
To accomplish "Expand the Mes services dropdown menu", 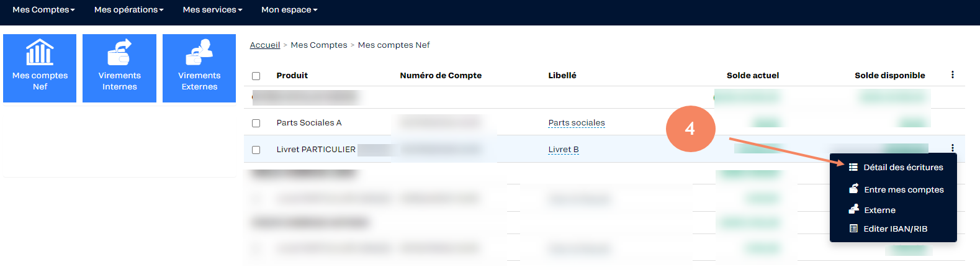I will [212, 9].
